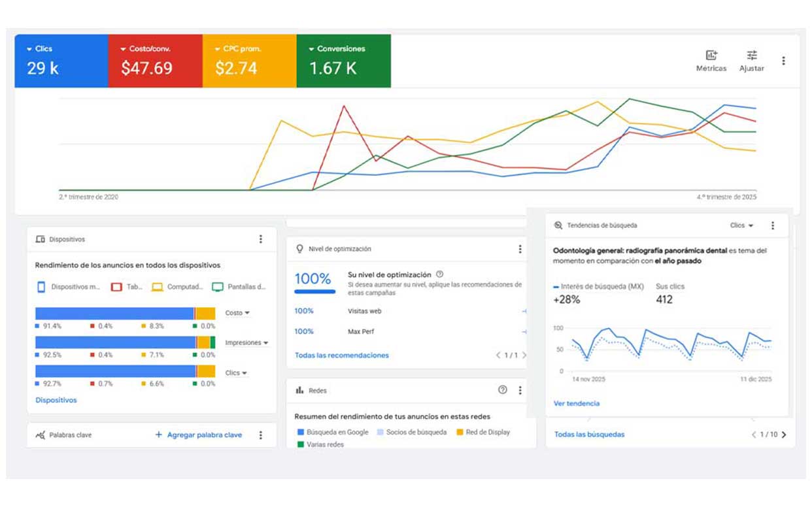
Task: Click Agregar palabra clave button
Action: click(198, 435)
